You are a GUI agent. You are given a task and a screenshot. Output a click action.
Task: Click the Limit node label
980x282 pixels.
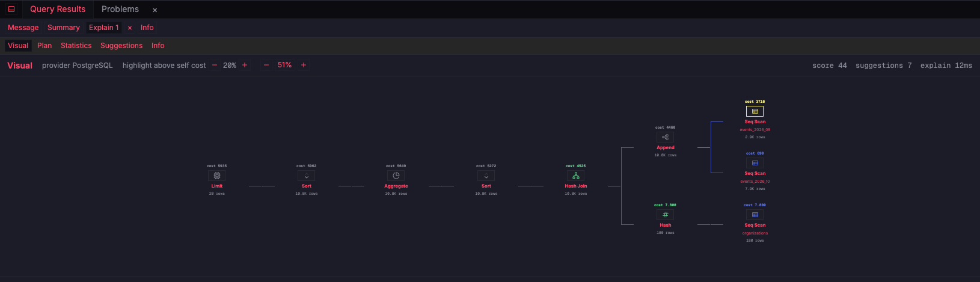click(x=217, y=186)
